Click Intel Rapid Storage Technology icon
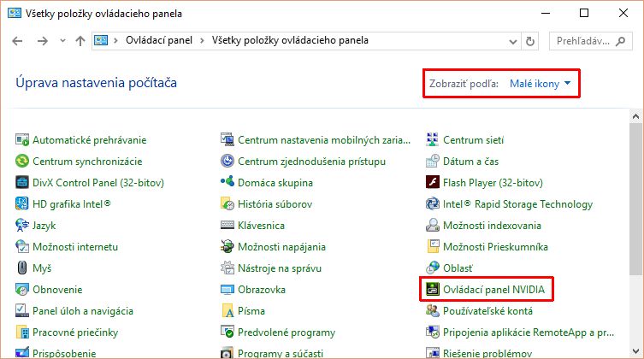 tap(433, 204)
